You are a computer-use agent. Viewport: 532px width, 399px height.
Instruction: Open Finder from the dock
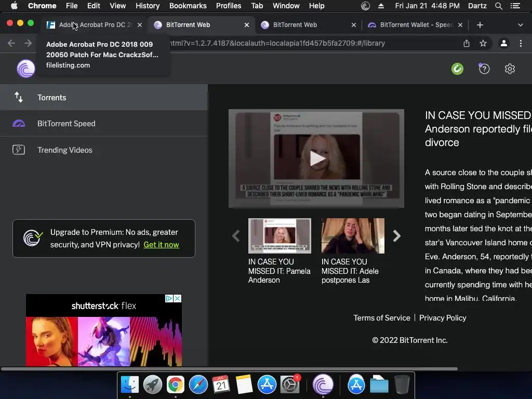129,385
